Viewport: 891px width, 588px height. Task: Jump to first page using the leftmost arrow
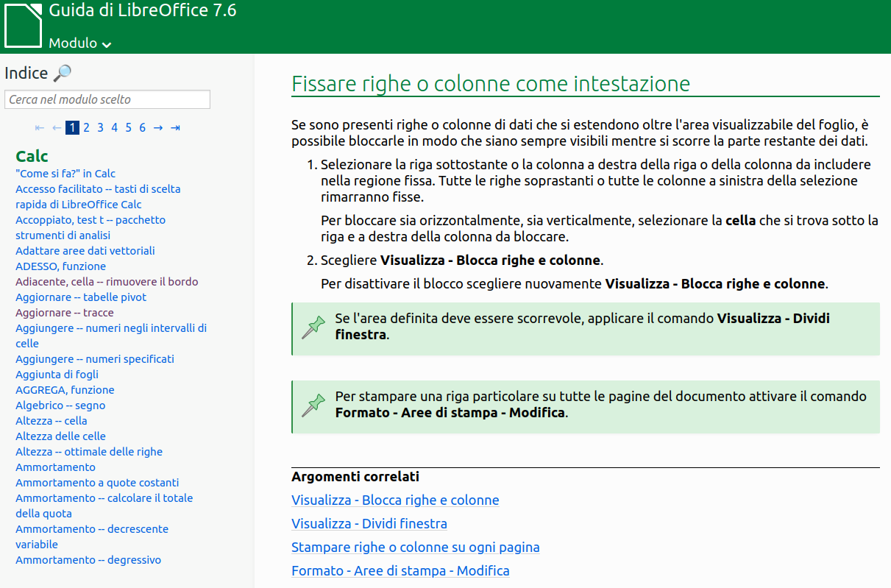(40, 127)
